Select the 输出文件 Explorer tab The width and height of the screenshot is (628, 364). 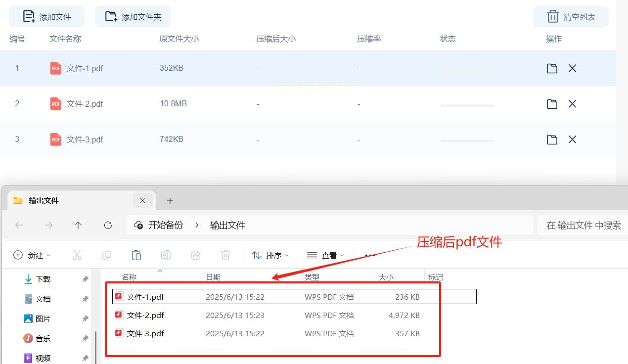(81, 200)
